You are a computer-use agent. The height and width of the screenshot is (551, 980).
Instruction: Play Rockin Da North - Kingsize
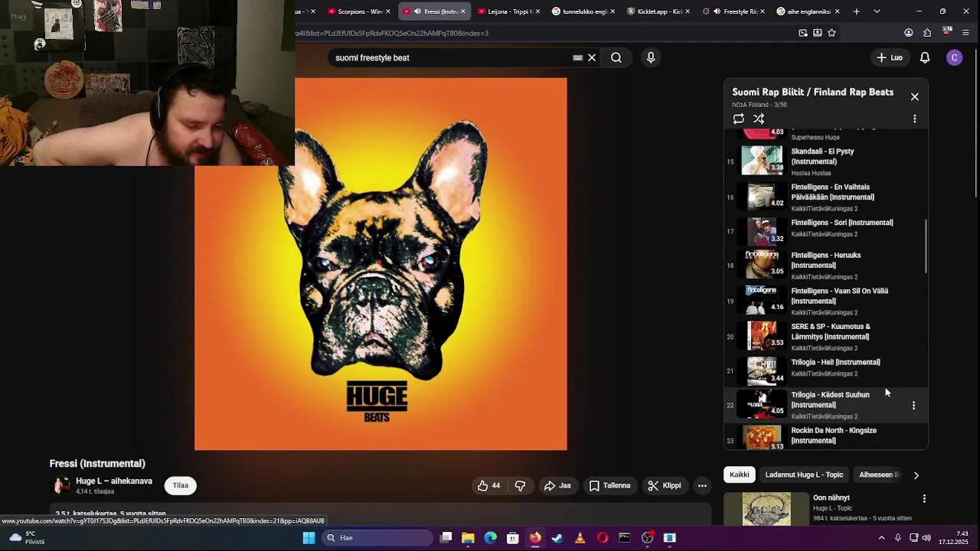(x=827, y=438)
